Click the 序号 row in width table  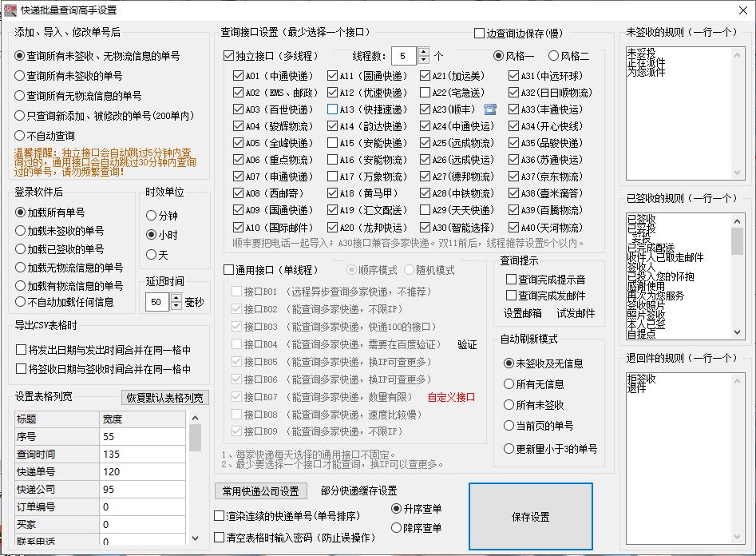(x=101, y=436)
